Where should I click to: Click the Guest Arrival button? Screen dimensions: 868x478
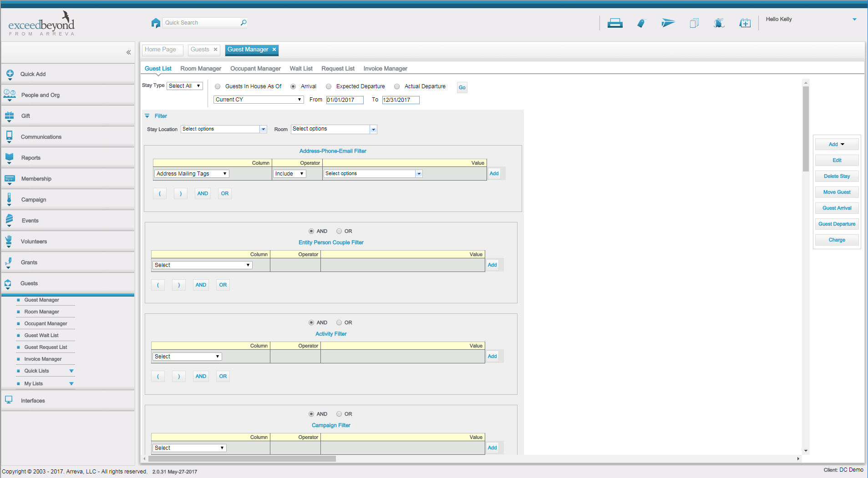click(x=837, y=208)
